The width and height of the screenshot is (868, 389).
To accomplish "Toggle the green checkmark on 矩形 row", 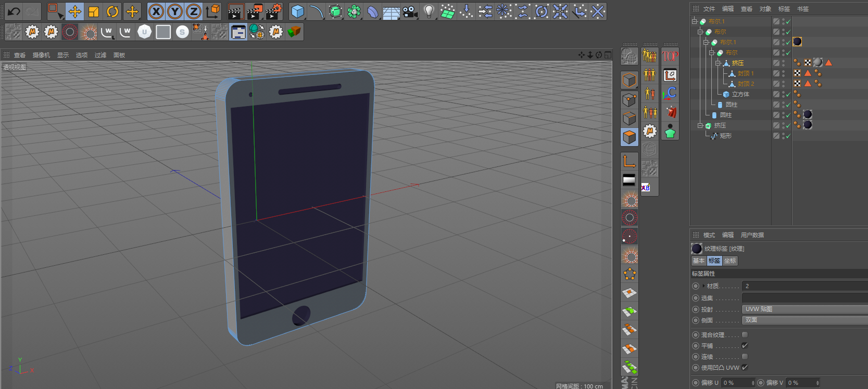I will point(788,136).
